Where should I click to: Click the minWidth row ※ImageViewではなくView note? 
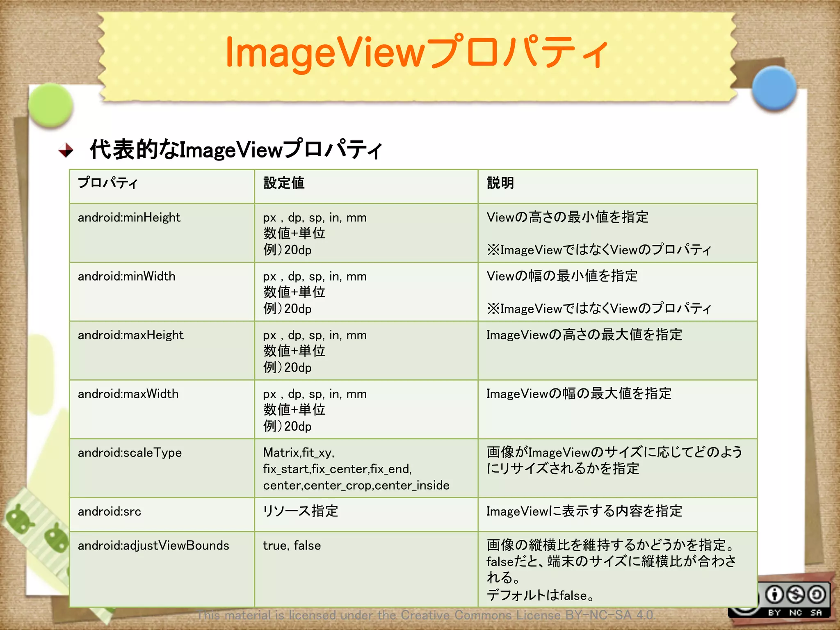pyautogui.click(x=599, y=308)
